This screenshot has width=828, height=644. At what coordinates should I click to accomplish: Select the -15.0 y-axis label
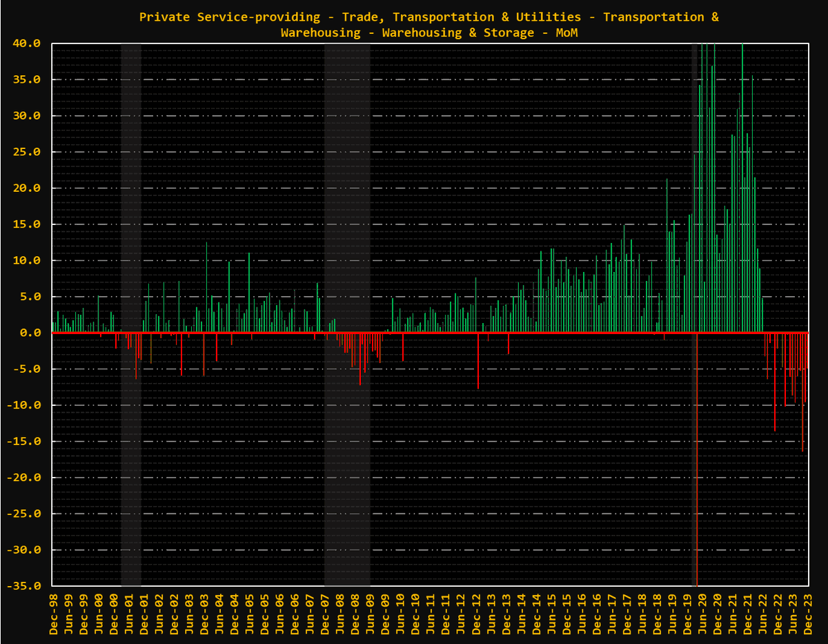[x=23, y=442]
